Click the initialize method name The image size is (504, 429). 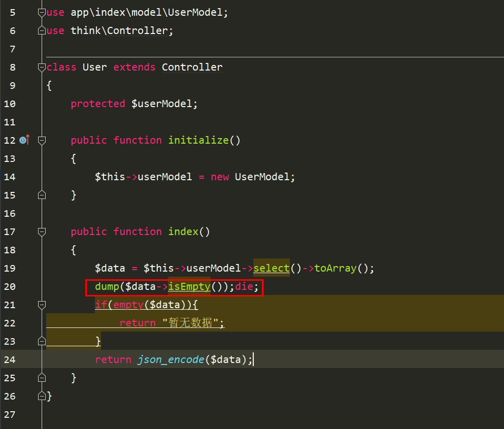click(198, 140)
